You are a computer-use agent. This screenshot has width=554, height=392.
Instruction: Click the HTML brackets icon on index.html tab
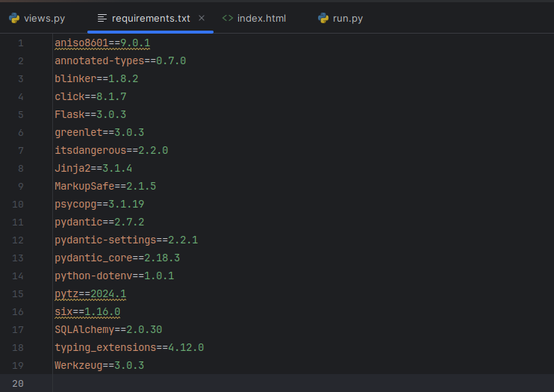click(x=228, y=18)
